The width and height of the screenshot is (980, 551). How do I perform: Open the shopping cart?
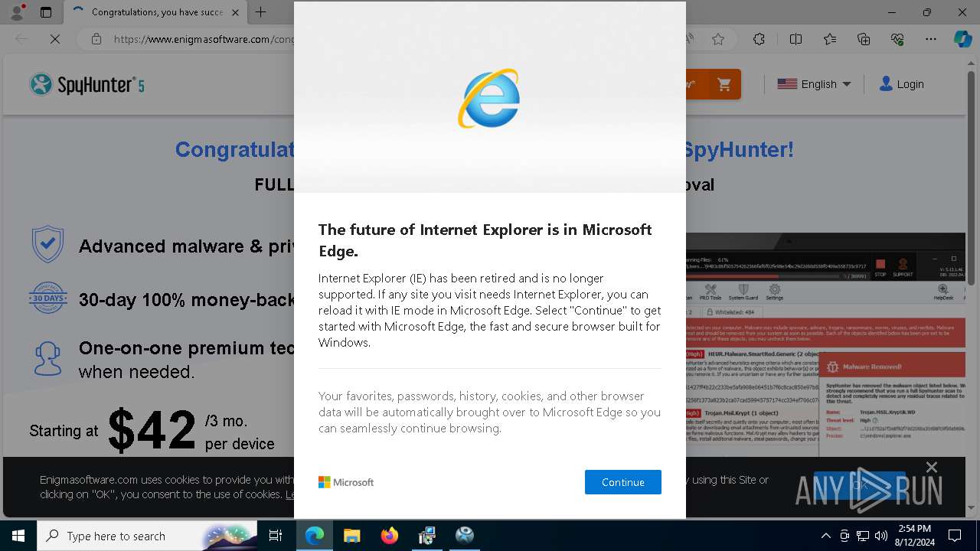724,84
